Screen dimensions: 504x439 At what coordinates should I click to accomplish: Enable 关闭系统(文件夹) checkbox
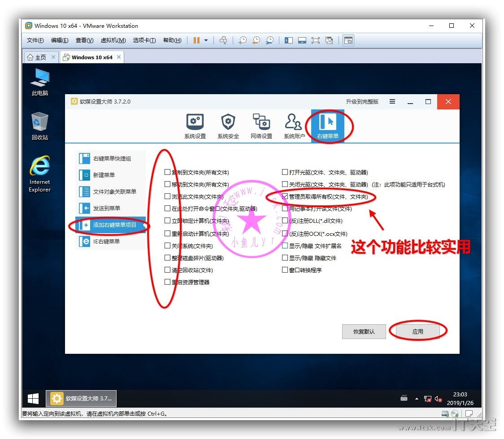167,246
